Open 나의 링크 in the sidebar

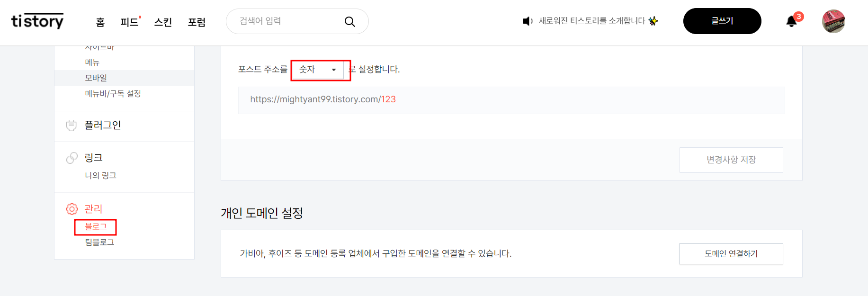100,175
